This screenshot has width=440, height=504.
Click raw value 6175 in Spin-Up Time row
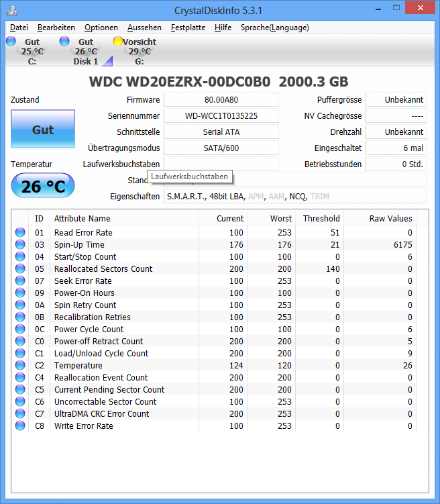402,244
